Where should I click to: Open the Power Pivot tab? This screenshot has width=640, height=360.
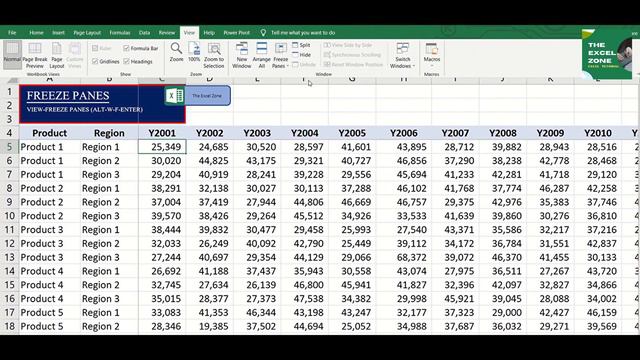(x=236, y=33)
